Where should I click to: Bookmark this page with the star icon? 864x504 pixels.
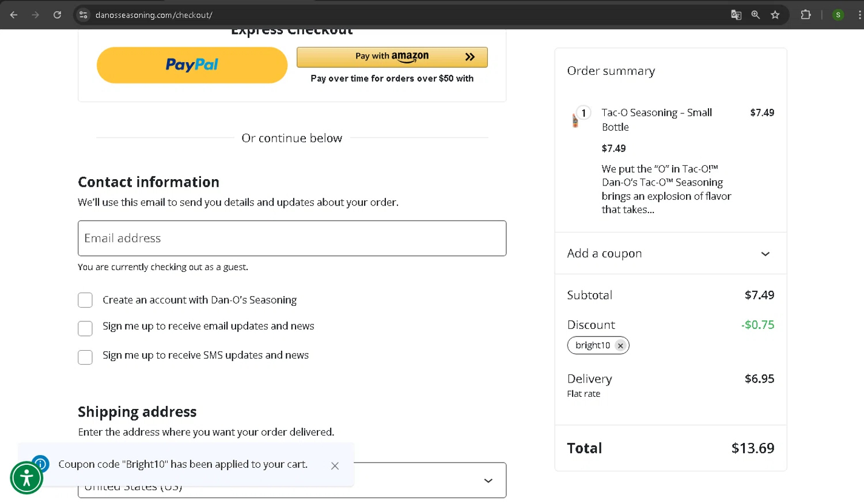775,15
